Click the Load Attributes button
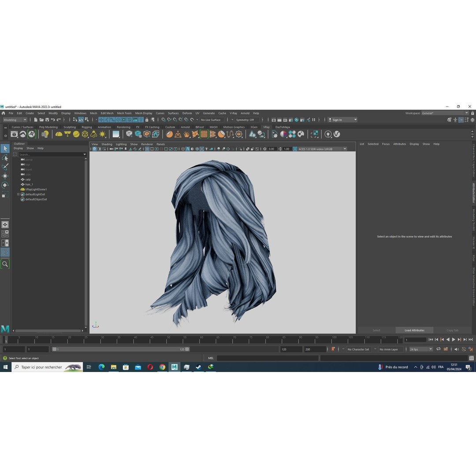The height and width of the screenshot is (476, 476). pos(414,330)
